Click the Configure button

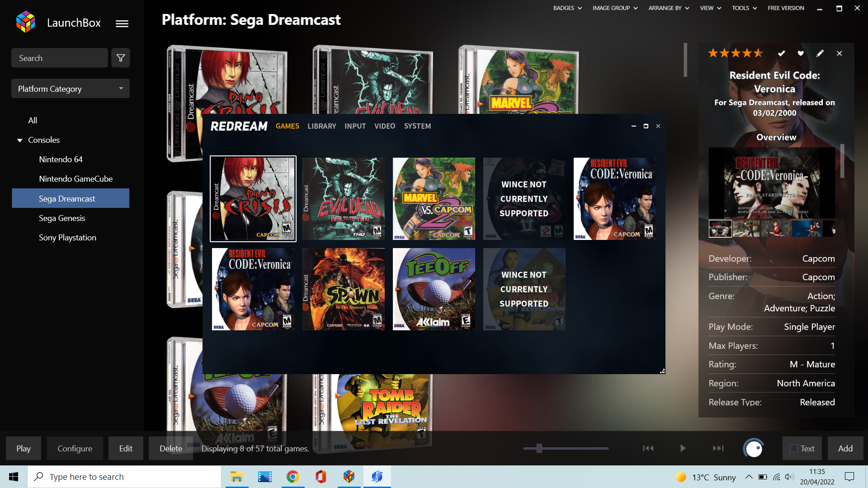75,448
